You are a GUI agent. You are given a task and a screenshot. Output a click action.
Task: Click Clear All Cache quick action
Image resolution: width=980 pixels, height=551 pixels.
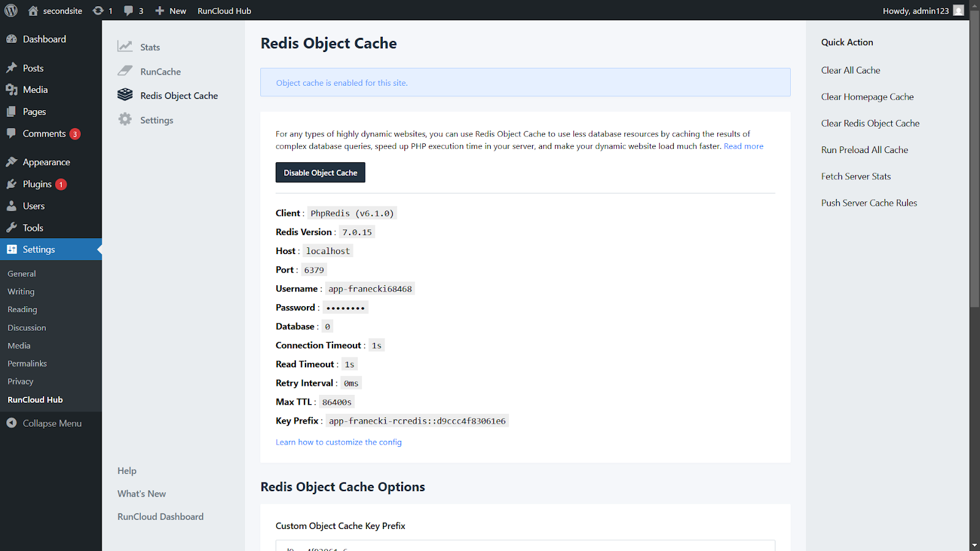click(x=850, y=70)
